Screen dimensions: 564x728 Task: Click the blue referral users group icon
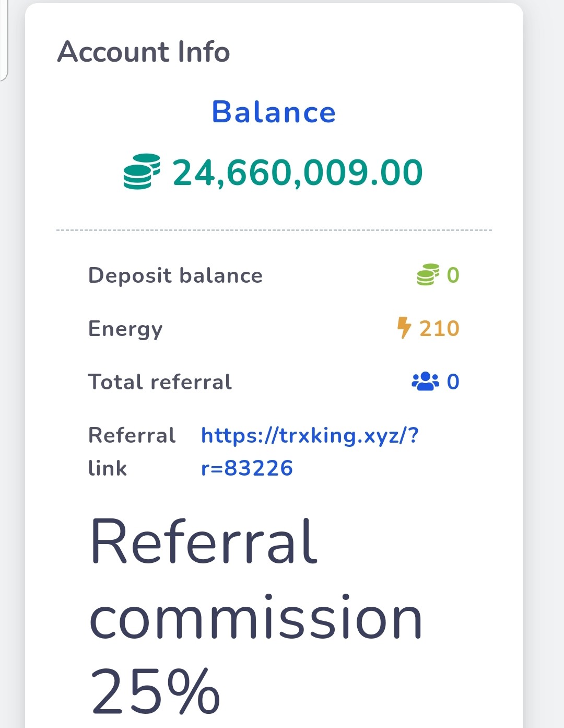pyautogui.click(x=426, y=382)
